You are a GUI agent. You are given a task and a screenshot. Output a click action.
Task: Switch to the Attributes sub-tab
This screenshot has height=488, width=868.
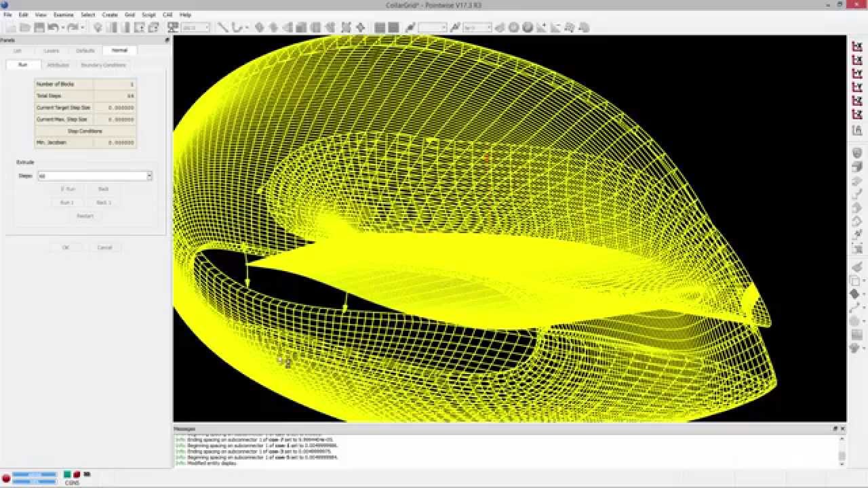[58, 64]
